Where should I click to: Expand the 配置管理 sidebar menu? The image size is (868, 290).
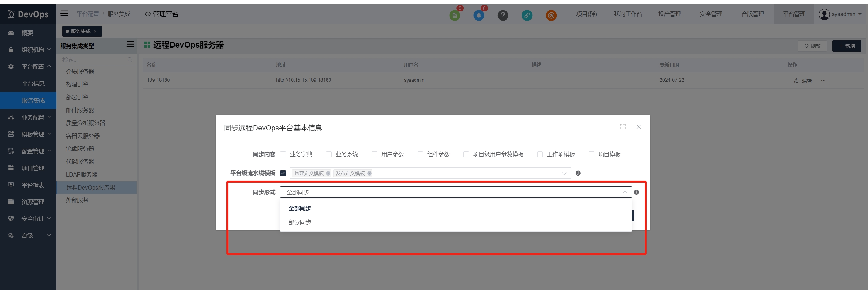coord(28,151)
